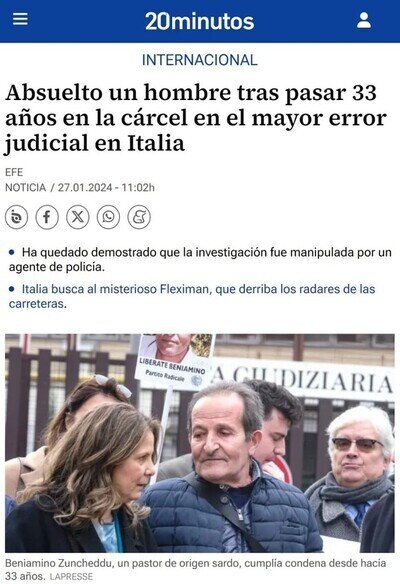
Task: Go to the 20minutos homepage logo
Action: click(200, 21)
